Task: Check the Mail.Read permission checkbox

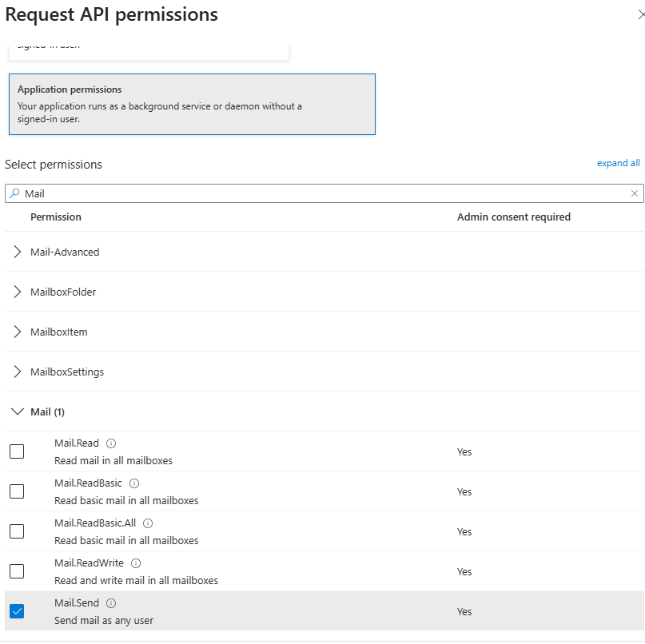Action: [x=17, y=451]
